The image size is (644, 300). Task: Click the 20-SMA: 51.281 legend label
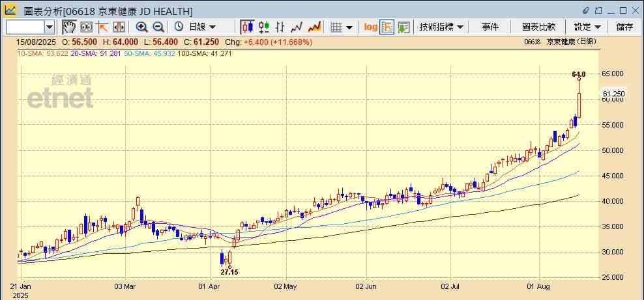95,53
